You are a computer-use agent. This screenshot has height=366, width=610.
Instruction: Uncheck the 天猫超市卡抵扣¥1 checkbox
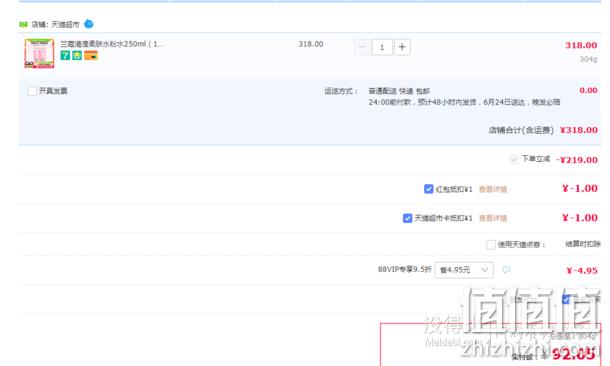(407, 218)
